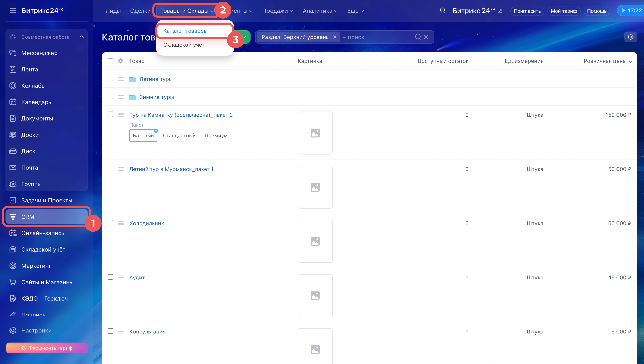Select the Премиум package variant
644x364 pixels.
pos(216,136)
